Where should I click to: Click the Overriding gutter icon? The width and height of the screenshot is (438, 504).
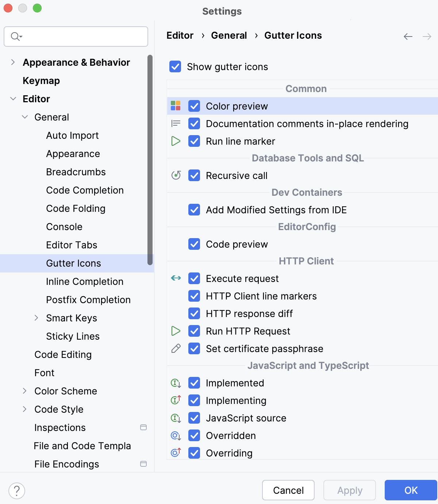[x=176, y=453]
